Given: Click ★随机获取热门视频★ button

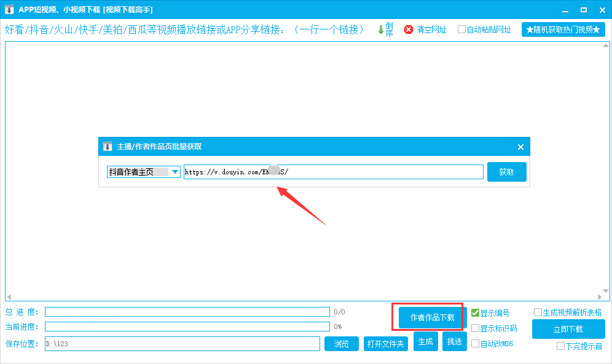Looking at the screenshot, I should pos(563,29).
